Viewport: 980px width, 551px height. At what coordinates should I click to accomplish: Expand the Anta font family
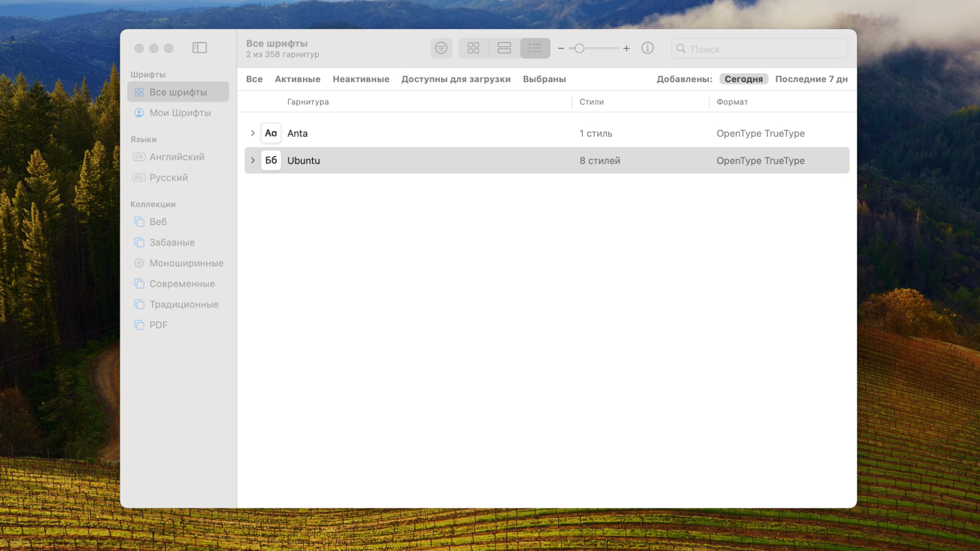point(253,133)
